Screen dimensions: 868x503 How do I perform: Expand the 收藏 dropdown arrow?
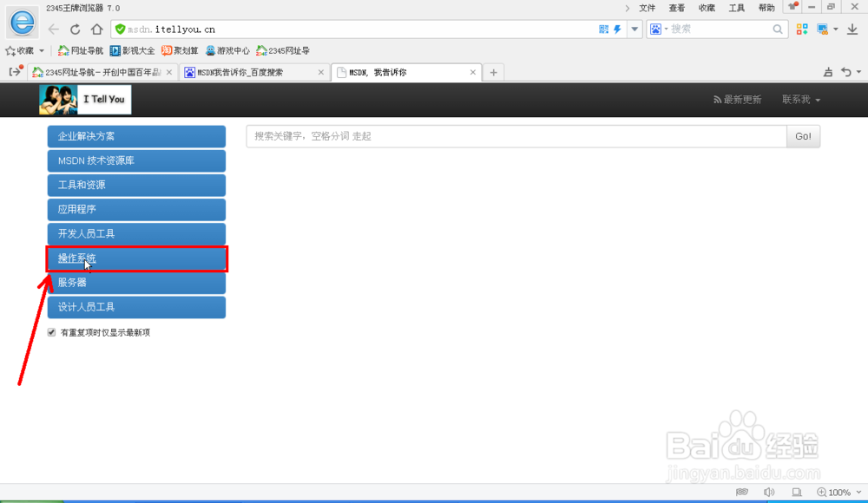click(42, 51)
